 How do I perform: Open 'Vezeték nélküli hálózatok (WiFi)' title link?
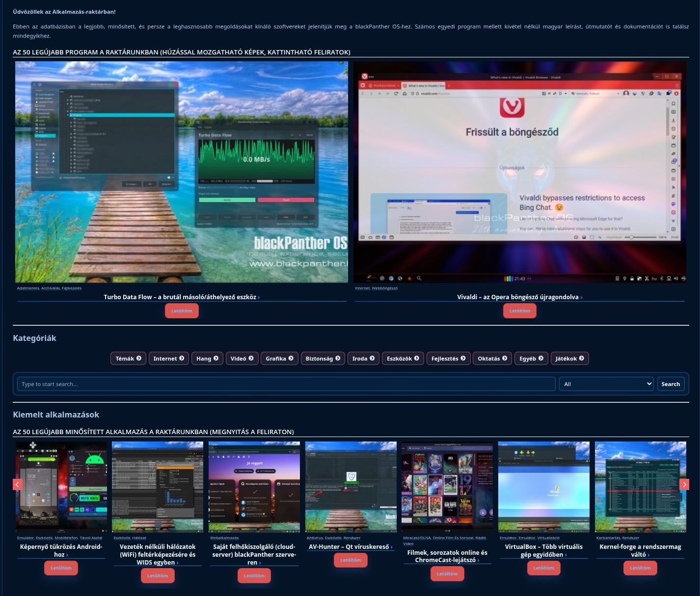point(158,554)
